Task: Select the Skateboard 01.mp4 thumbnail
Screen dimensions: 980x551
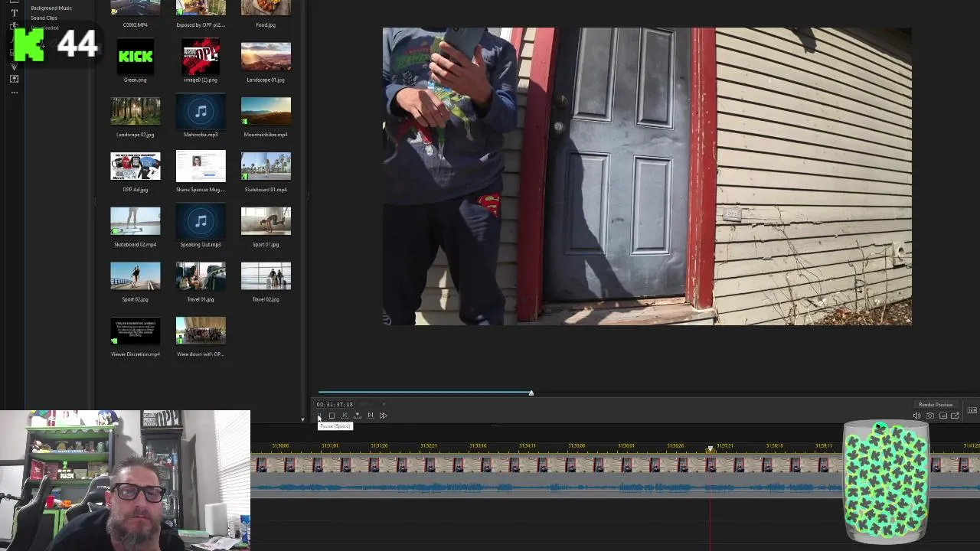Action: [x=266, y=166]
